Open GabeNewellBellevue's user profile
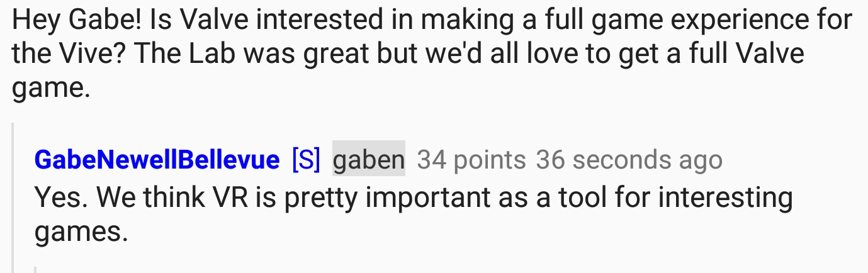 click(x=157, y=160)
